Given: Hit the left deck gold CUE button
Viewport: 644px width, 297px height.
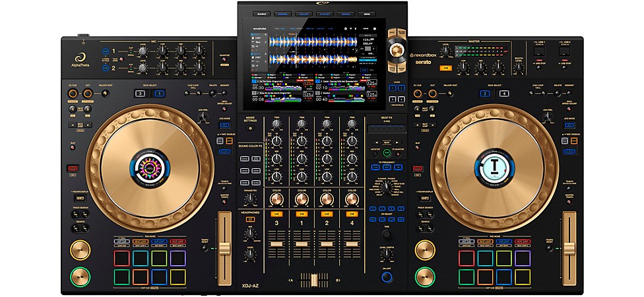Looking at the screenshot, I should tap(80, 249).
